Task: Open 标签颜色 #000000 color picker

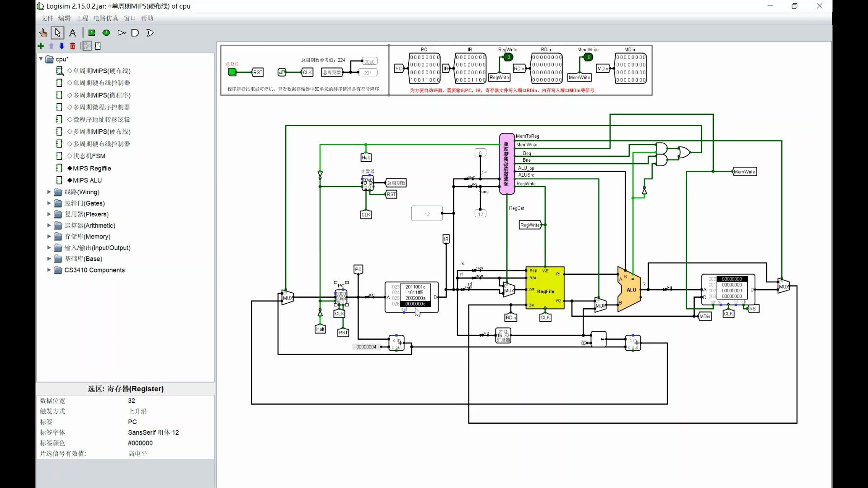Action: click(x=170, y=443)
